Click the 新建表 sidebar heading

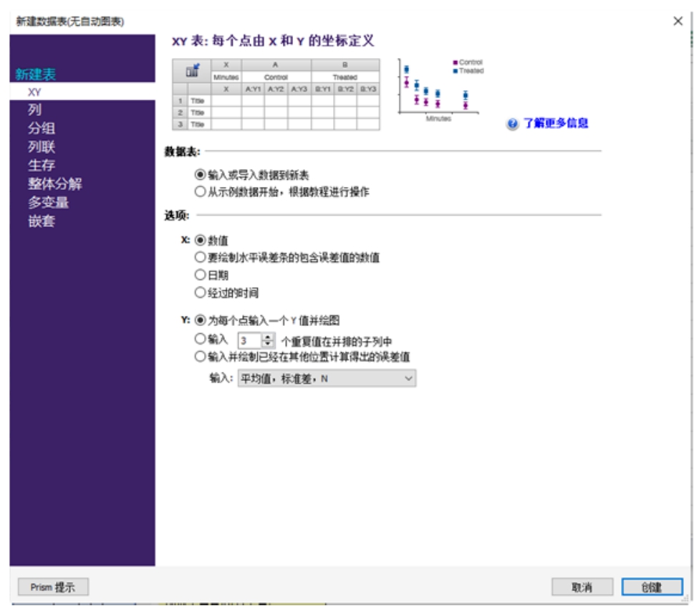[36, 74]
